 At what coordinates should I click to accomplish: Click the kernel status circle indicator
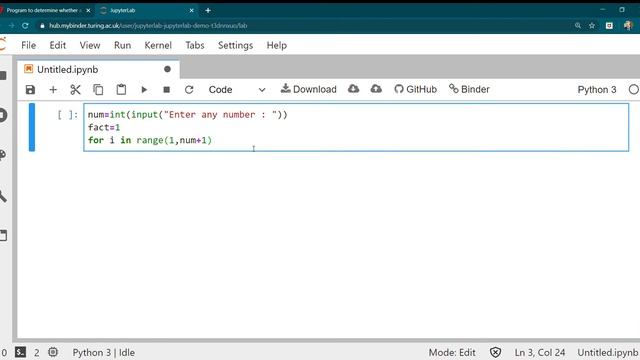click(633, 89)
